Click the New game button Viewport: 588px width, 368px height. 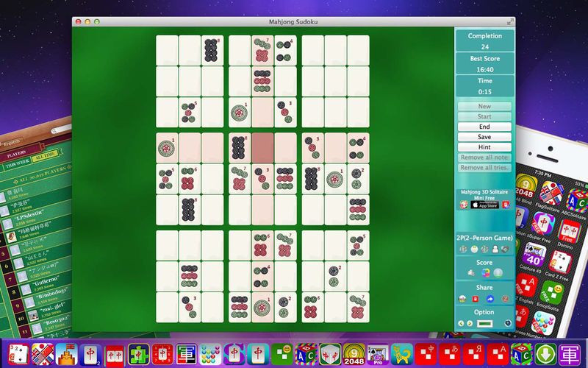(484, 106)
